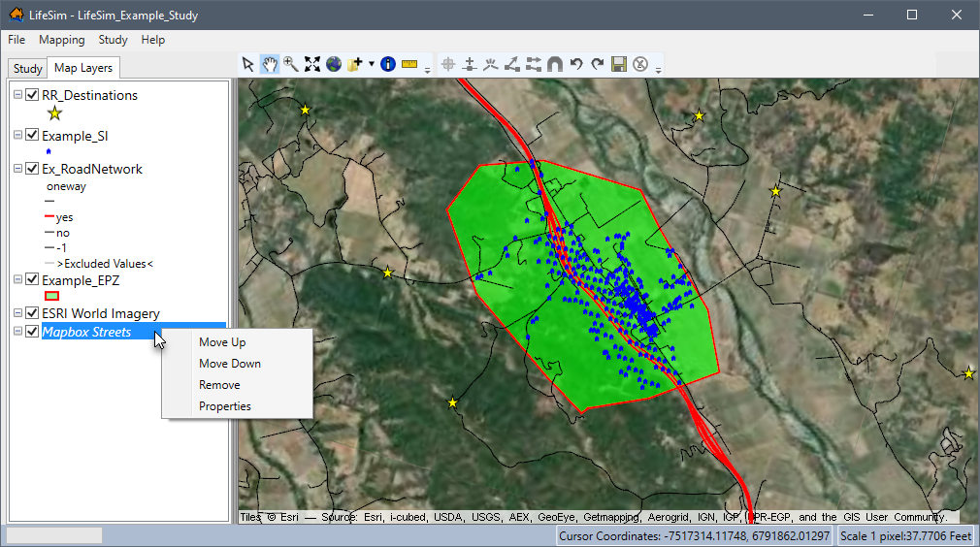Image resolution: width=980 pixels, height=547 pixels.
Task: Click the connected nodes arrows edit tool
Action: pyautogui.click(x=533, y=64)
